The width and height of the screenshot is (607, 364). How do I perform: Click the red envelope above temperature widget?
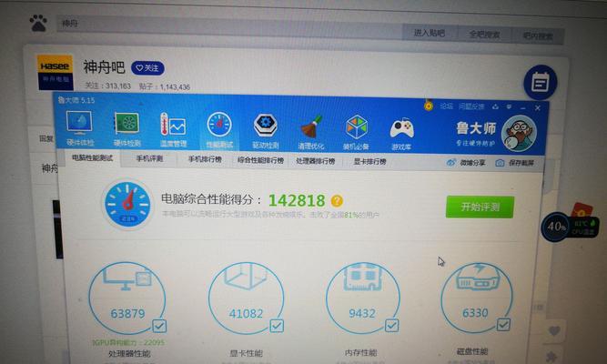tap(581, 210)
